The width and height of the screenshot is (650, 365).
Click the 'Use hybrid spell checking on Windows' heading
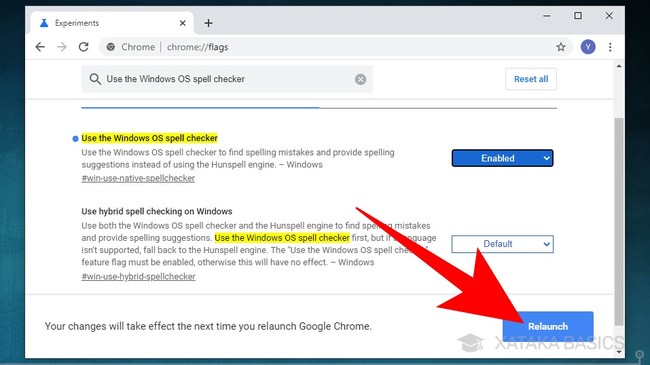tap(157, 212)
